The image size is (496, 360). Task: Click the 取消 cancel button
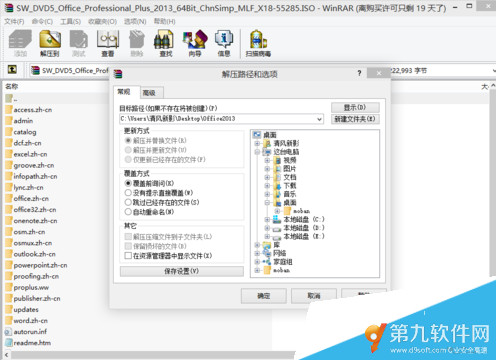(x=314, y=296)
